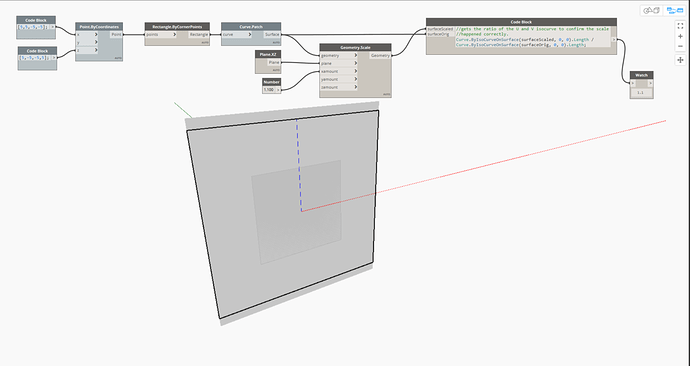Click the zoom to fit icon
This screenshot has height=366, width=690.
[x=680, y=26]
